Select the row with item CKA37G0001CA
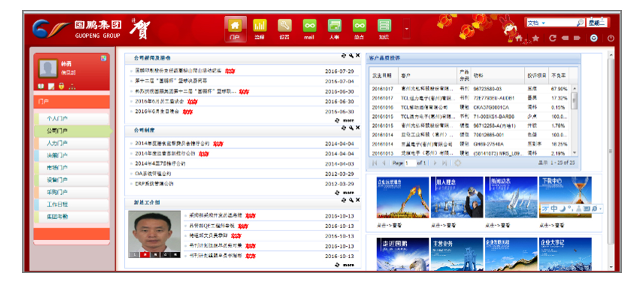 470,107
